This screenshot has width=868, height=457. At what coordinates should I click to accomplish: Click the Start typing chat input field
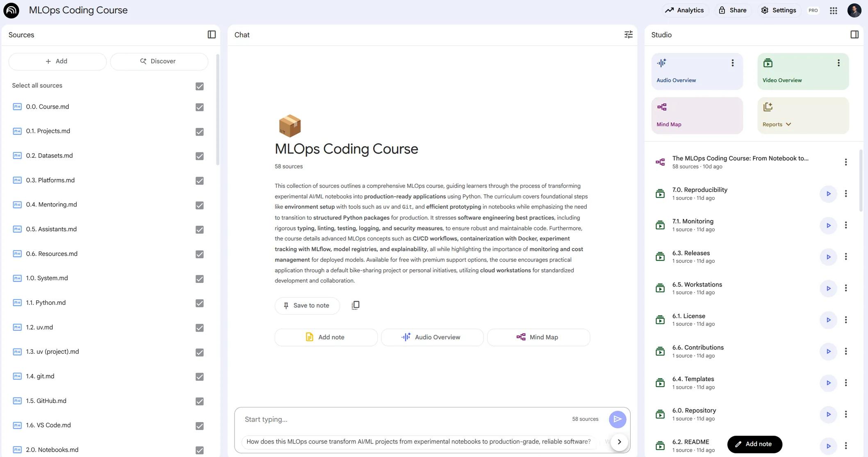404,419
